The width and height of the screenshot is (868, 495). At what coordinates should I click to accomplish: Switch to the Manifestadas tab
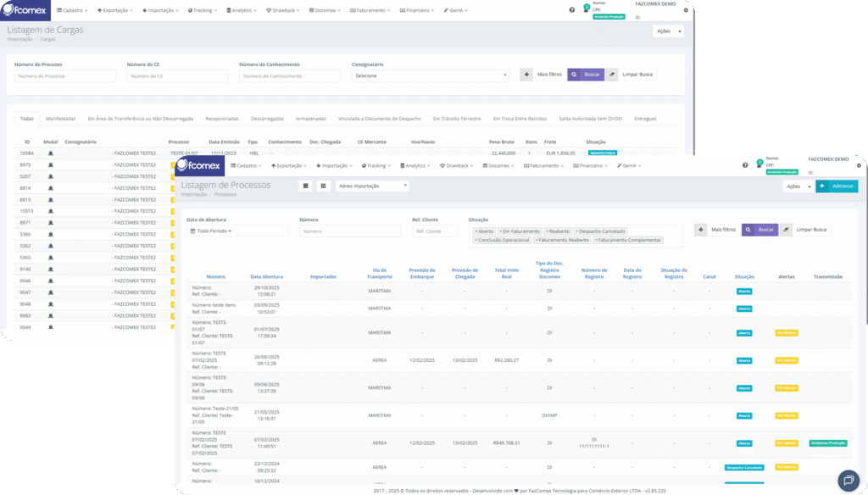pyautogui.click(x=60, y=119)
